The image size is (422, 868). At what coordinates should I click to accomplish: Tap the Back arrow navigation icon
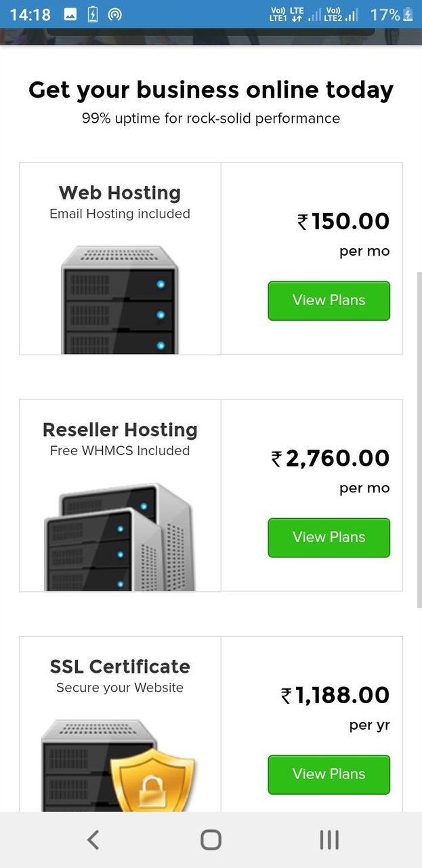[93, 839]
